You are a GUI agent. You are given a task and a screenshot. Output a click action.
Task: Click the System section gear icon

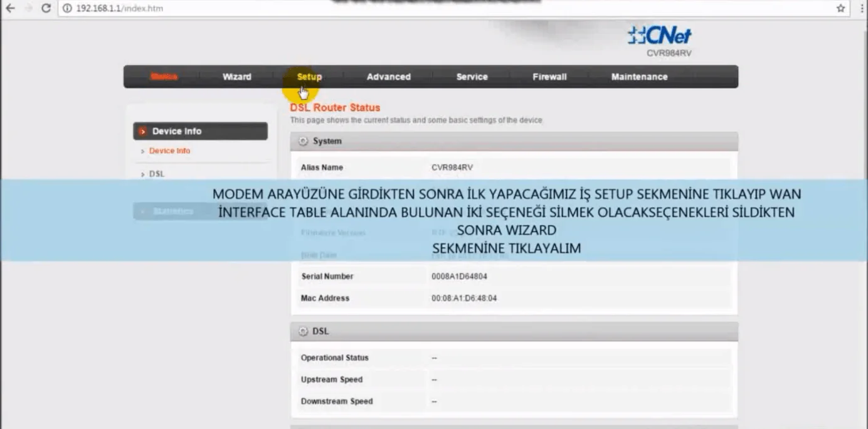coord(303,141)
